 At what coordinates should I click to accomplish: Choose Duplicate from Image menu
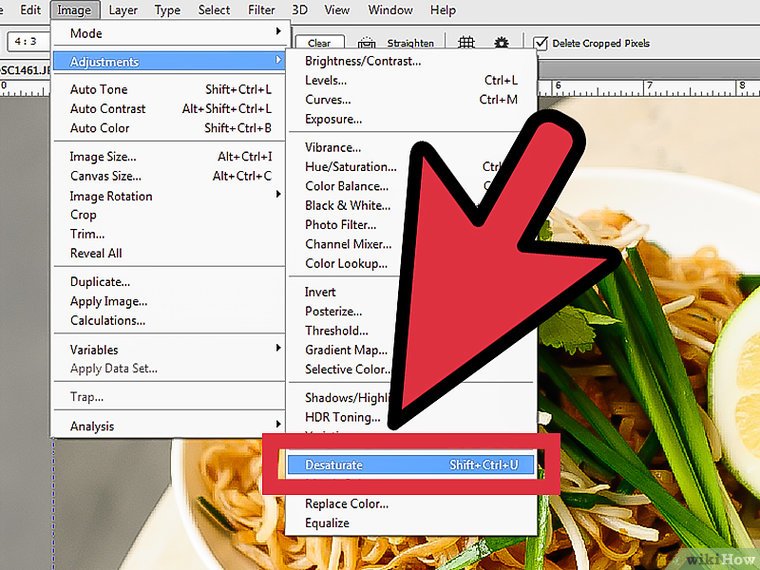coord(169,282)
